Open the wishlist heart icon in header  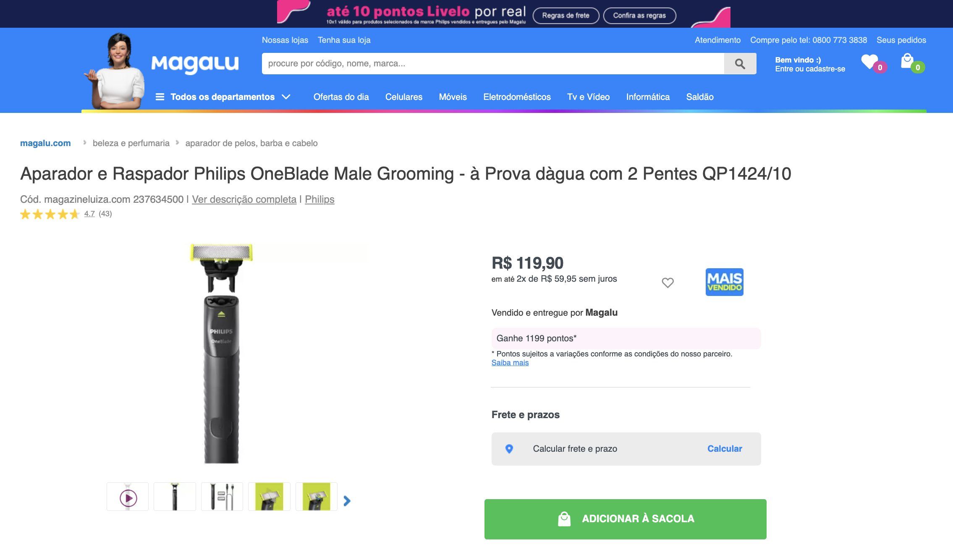click(x=870, y=62)
